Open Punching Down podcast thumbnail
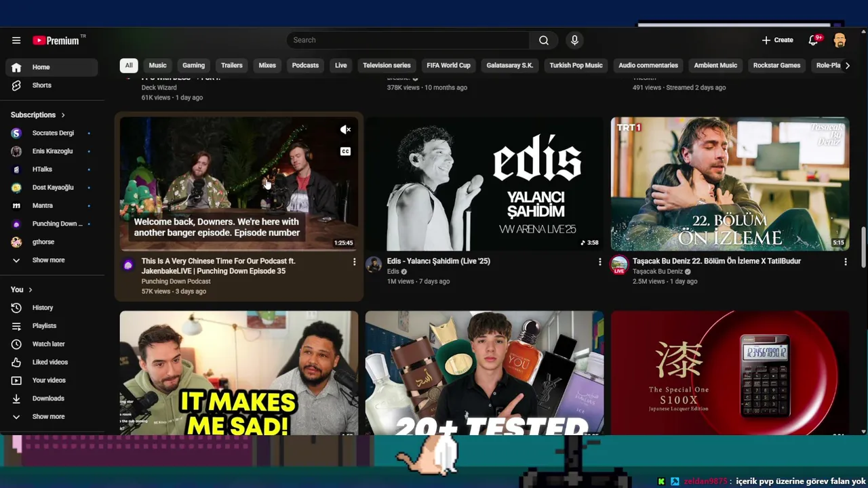This screenshot has width=868, height=488. point(239,184)
